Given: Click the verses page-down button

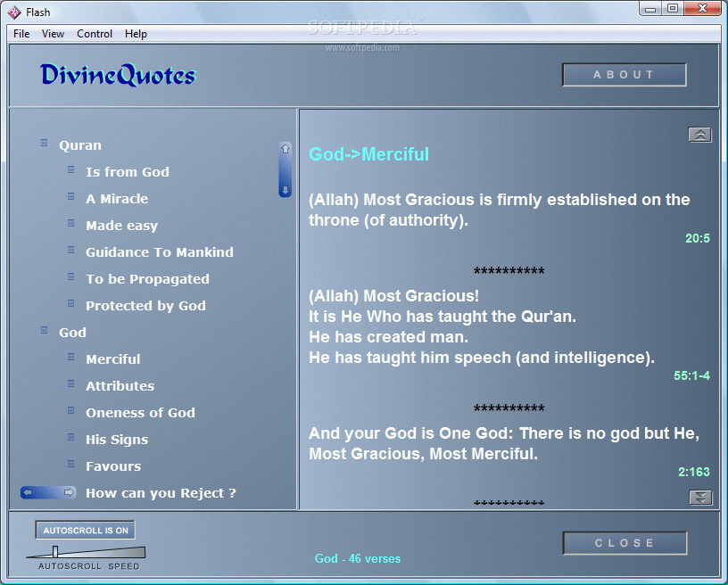Looking at the screenshot, I should coord(700,498).
